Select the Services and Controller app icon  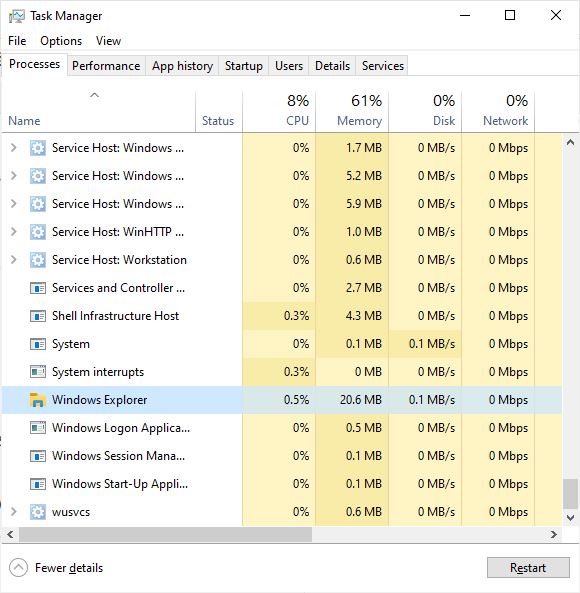click(37, 288)
